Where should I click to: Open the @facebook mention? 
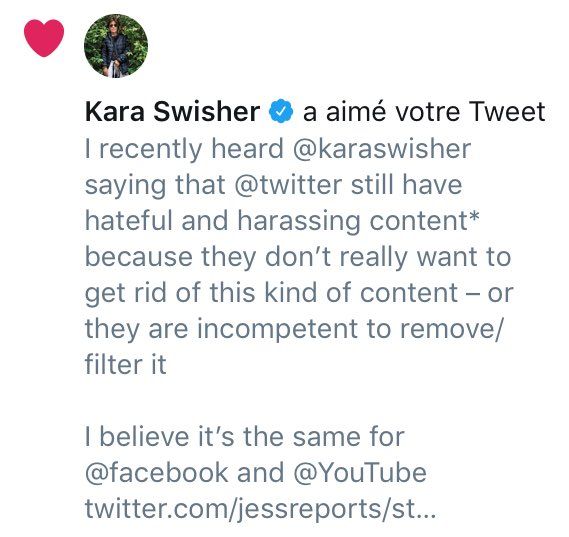tap(157, 473)
